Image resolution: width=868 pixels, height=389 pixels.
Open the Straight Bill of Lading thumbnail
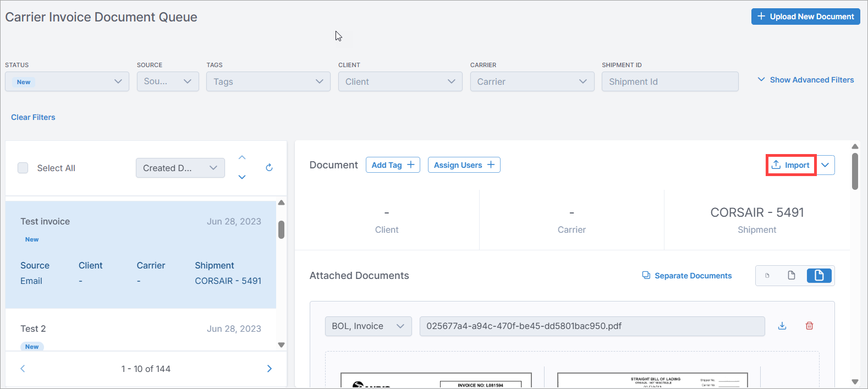(652, 380)
